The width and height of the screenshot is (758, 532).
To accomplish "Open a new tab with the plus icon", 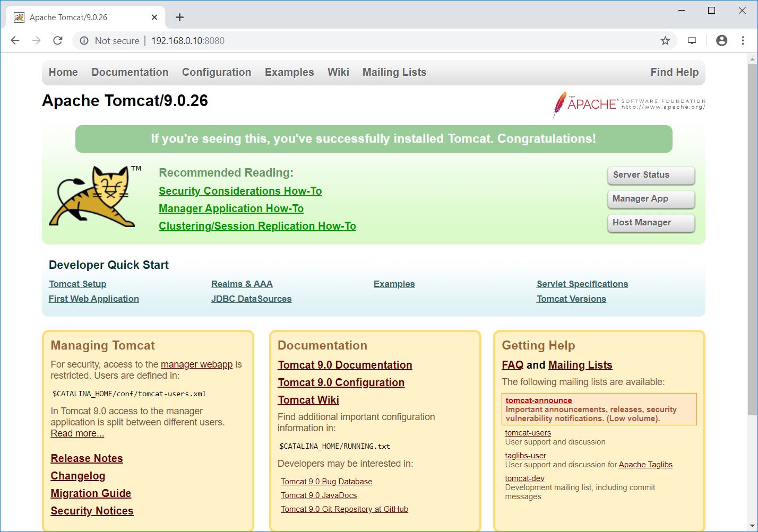I will coord(179,18).
